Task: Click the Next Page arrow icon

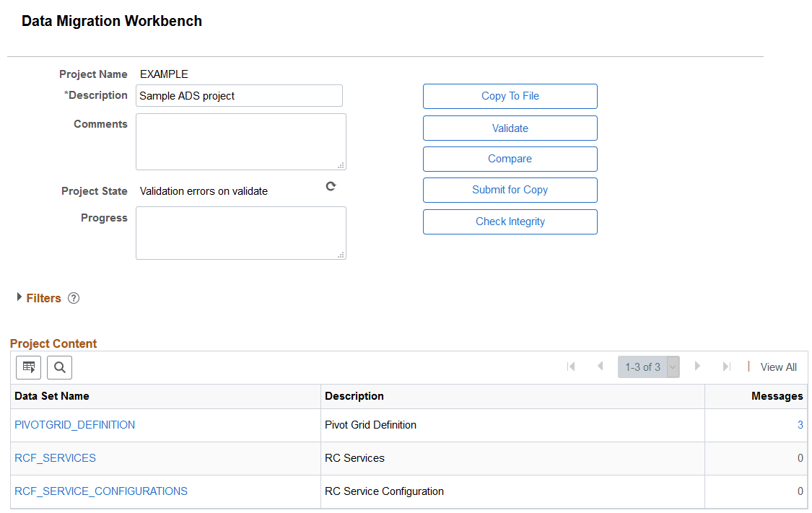Action: pyautogui.click(x=697, y=367)
